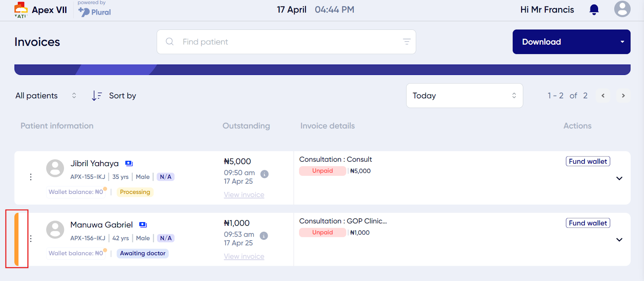The width and height of the screenshot is (644, 281).
Task: Click Fund wallet for Jibril Yahaya
Action: tap(588, 161)
